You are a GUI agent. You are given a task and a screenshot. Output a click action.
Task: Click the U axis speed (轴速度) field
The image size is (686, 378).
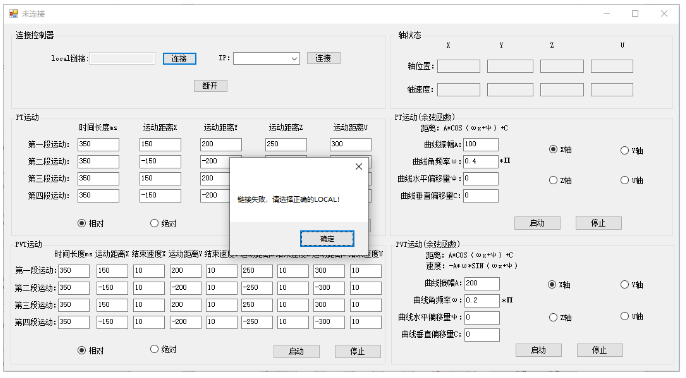(x=612, y=90)
